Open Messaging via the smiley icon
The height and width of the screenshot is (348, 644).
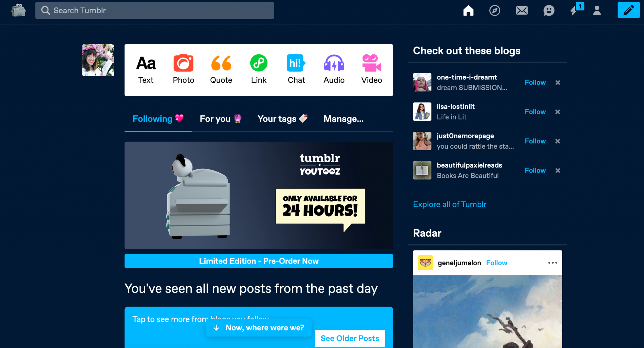pos(549,10)
